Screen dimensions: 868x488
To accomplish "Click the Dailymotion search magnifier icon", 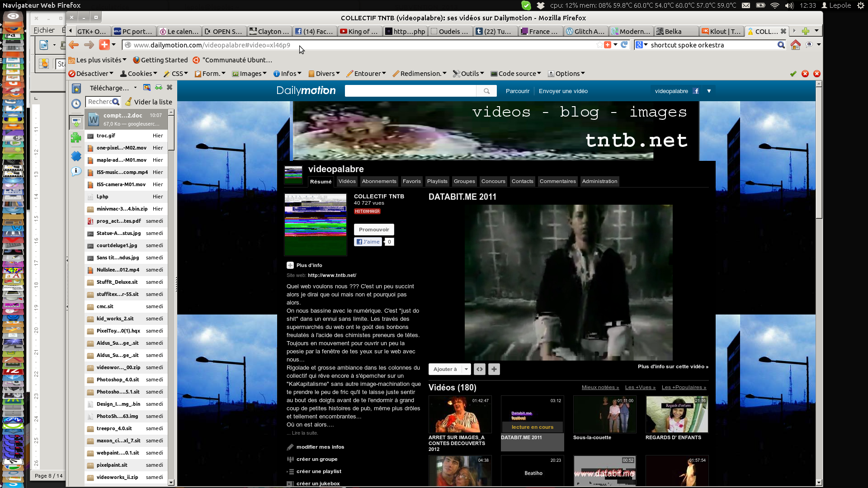I will pyautogui.click(x=486, y=91).
